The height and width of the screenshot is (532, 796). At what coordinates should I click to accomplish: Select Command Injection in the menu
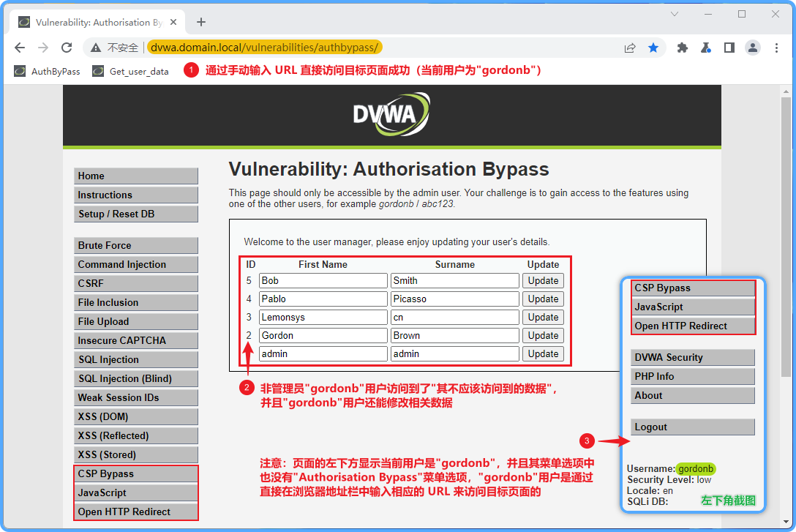(x=135, y=264)
